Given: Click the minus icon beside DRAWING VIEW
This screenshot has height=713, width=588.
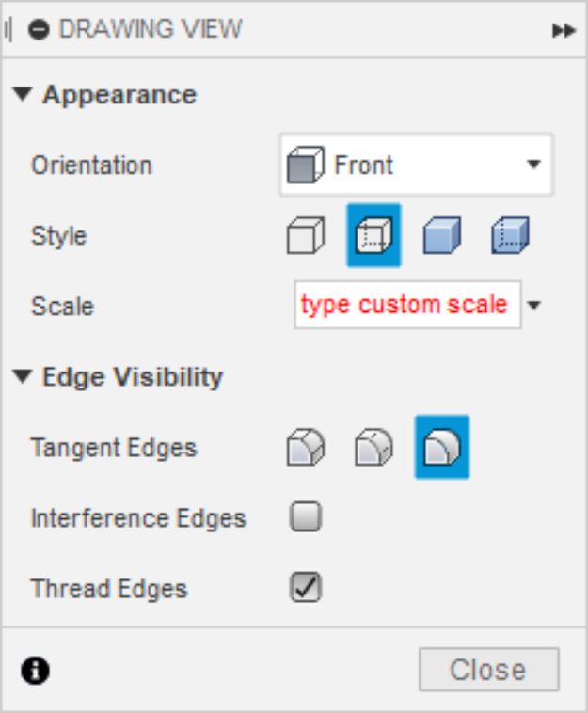Looking at the screenshot, I should pos(39,29).
